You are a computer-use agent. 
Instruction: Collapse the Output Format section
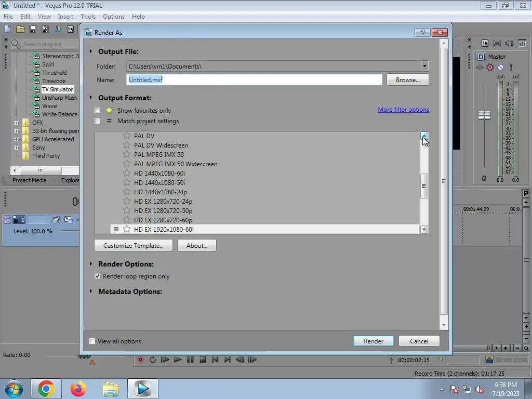pos(91,97)
